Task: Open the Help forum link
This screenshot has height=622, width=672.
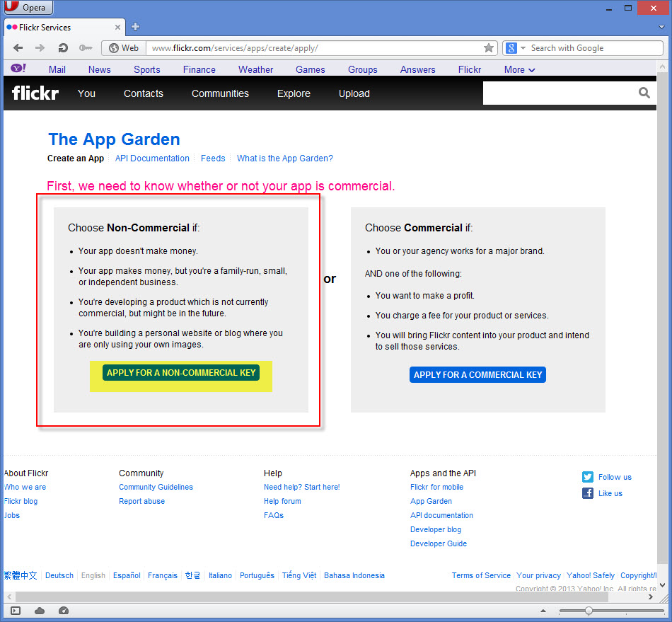Action: pyautogui.click(x=282, y=501)
